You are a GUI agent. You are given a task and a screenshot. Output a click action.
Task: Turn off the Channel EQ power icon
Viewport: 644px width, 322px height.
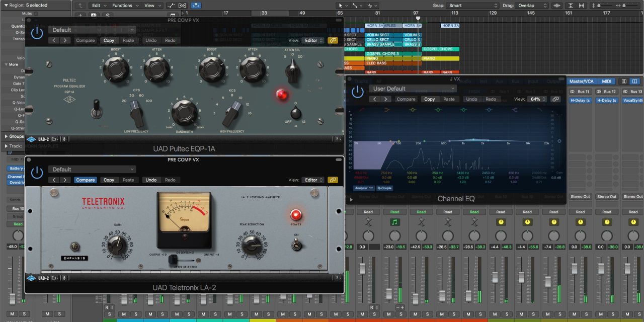point(357,92)
